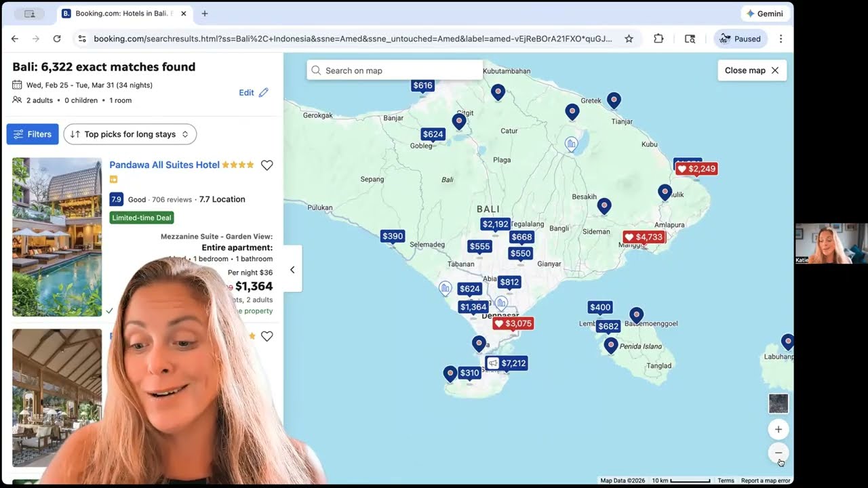This screenshot has width=868, height=488.
Task: Click the pin on Penida Island
Action: [x=611, y=346]
